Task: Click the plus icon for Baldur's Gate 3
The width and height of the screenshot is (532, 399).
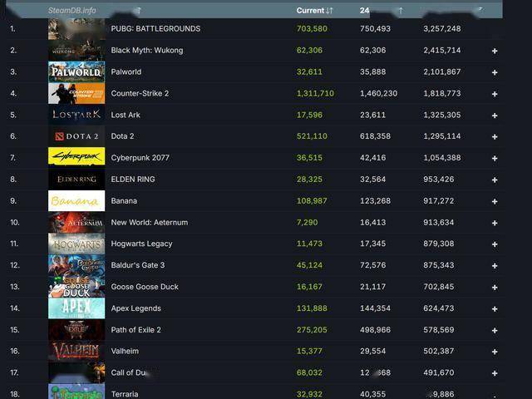Action: [x=495, y=266]
